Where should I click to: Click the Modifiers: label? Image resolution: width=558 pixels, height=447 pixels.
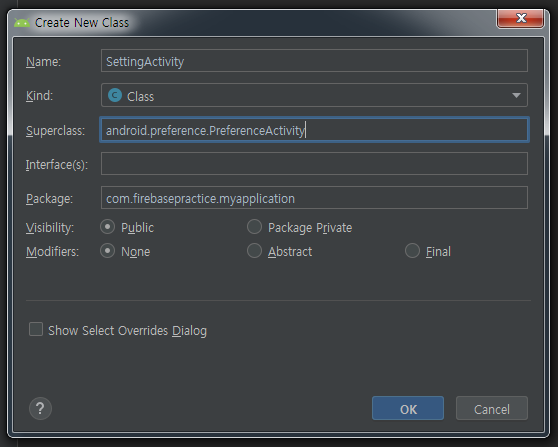(x=52, y=252)
